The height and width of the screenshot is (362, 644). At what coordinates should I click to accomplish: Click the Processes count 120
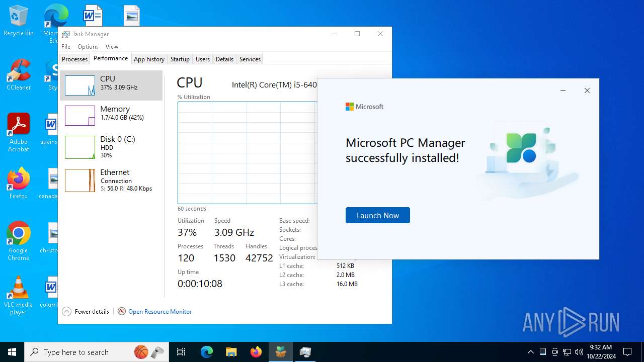[186, 258]
